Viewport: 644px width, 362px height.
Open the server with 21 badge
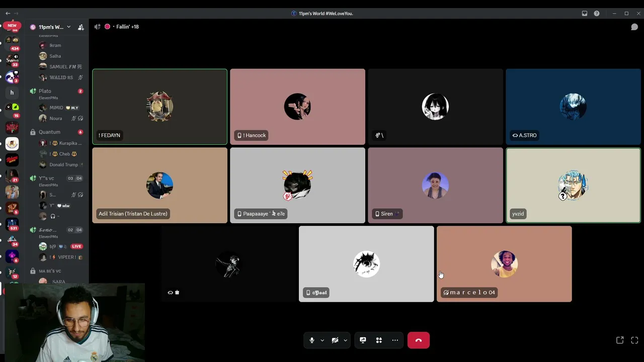pyautogui.click(x=12, y=176)
